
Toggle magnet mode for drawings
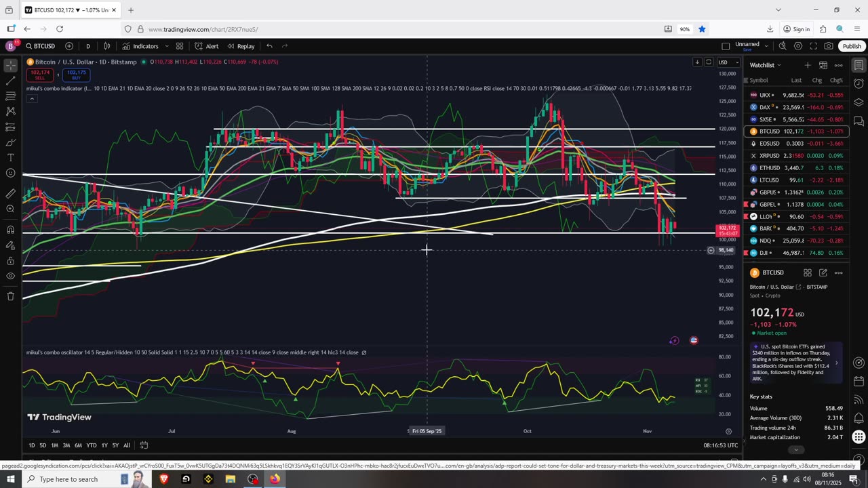10,229
